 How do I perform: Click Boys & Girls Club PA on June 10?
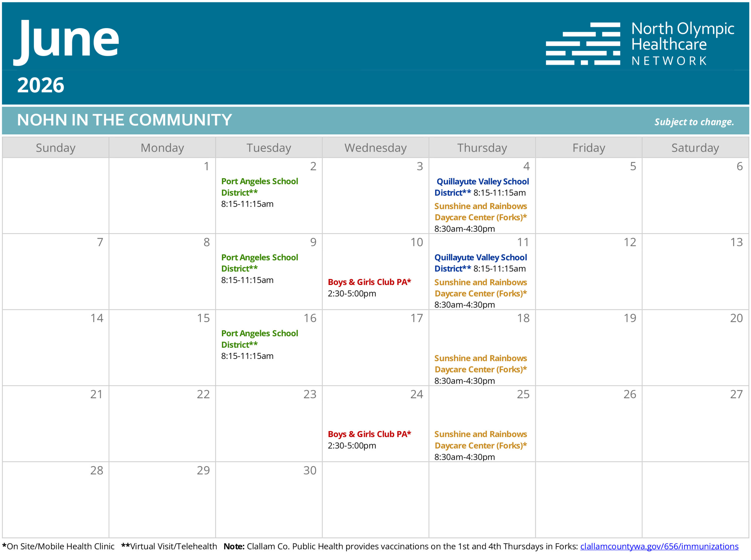(369, 282)
